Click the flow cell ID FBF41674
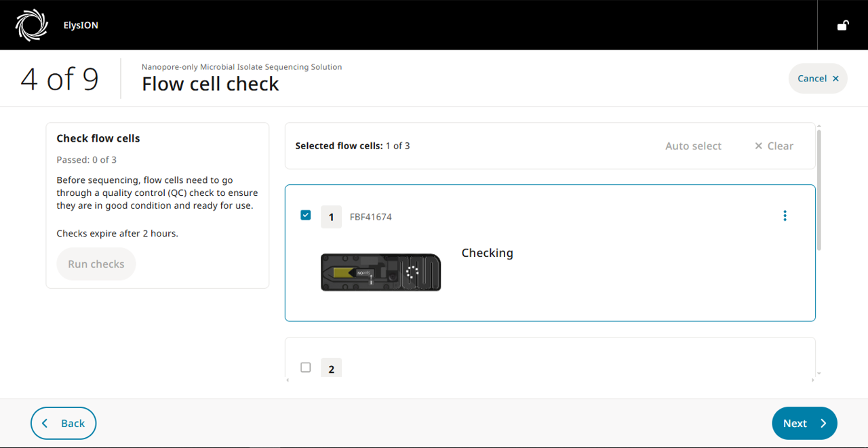Viewport: 868px width, 448px height. coord(370,217)
